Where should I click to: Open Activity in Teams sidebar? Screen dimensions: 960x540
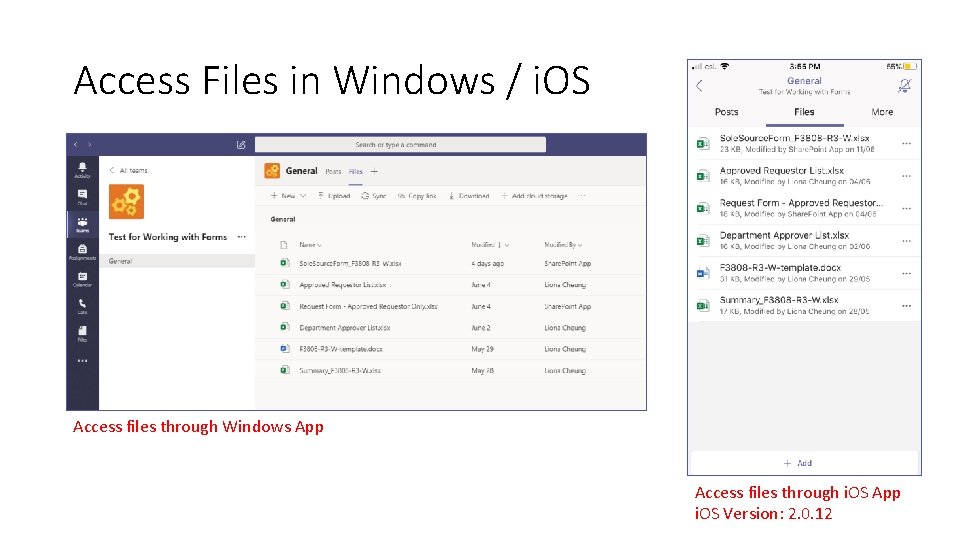click(82, 170)
